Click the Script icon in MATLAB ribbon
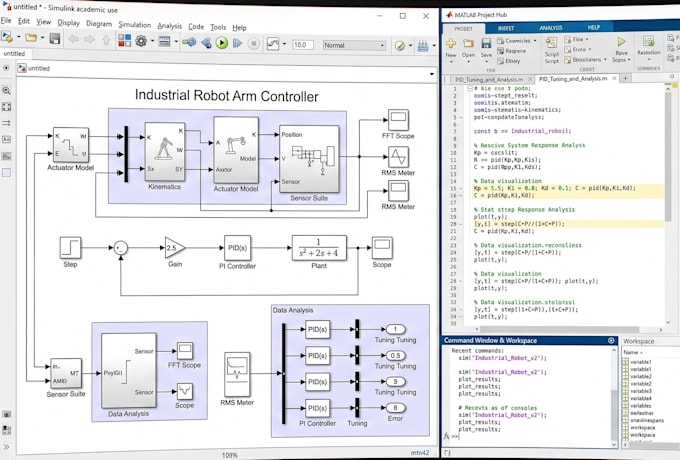Viewport: 680px width, 460px height. coord(551,42)
